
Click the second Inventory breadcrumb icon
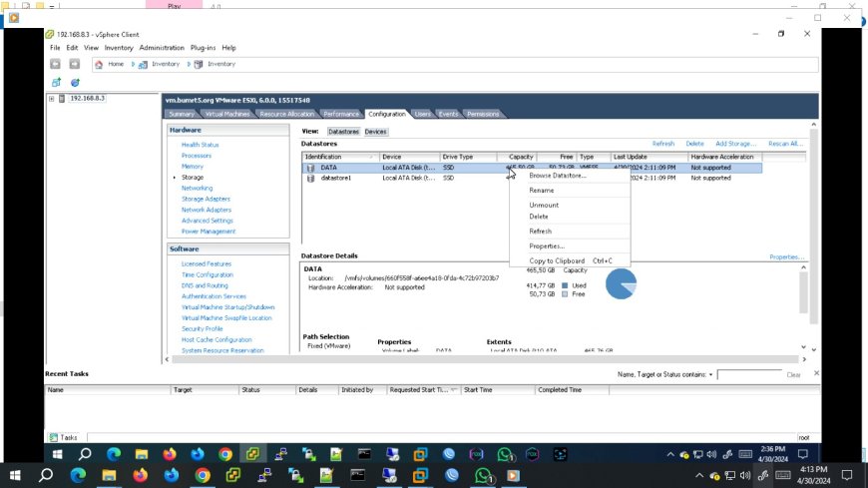(199, 64)
